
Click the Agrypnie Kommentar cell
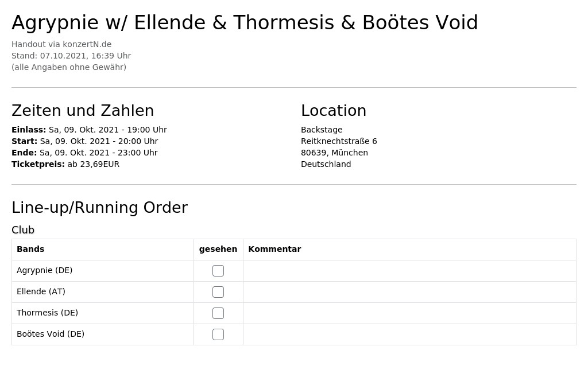click(x=409, y=271)
